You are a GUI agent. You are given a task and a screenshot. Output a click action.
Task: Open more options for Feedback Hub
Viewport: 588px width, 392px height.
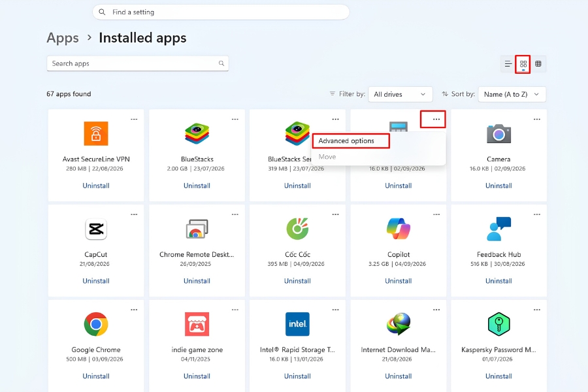pyautogui.click(x=537, y=214)
